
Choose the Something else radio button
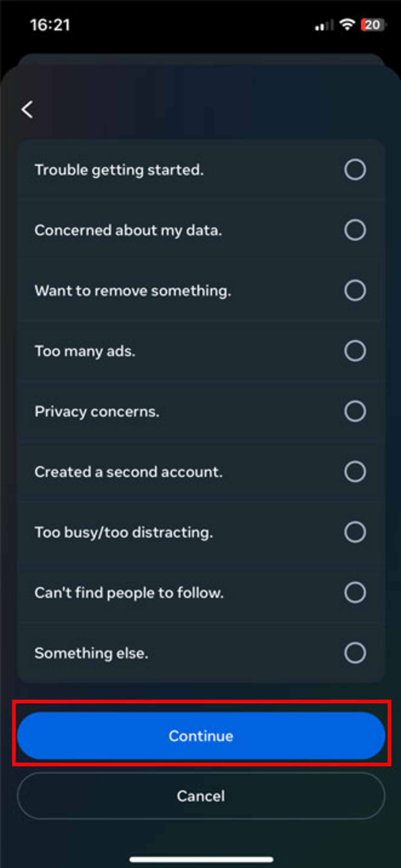click(x=355, y=653)
